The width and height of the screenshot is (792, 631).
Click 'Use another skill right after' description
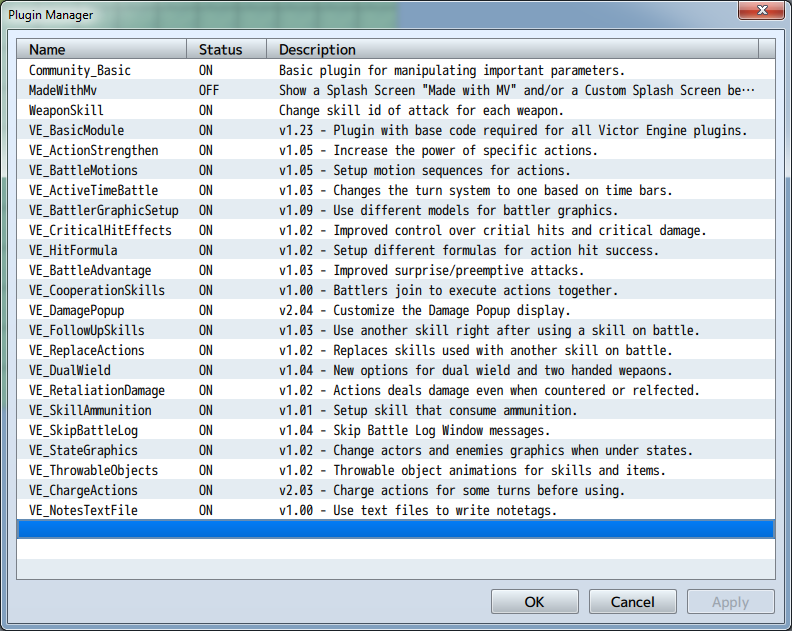coord(489,330)
